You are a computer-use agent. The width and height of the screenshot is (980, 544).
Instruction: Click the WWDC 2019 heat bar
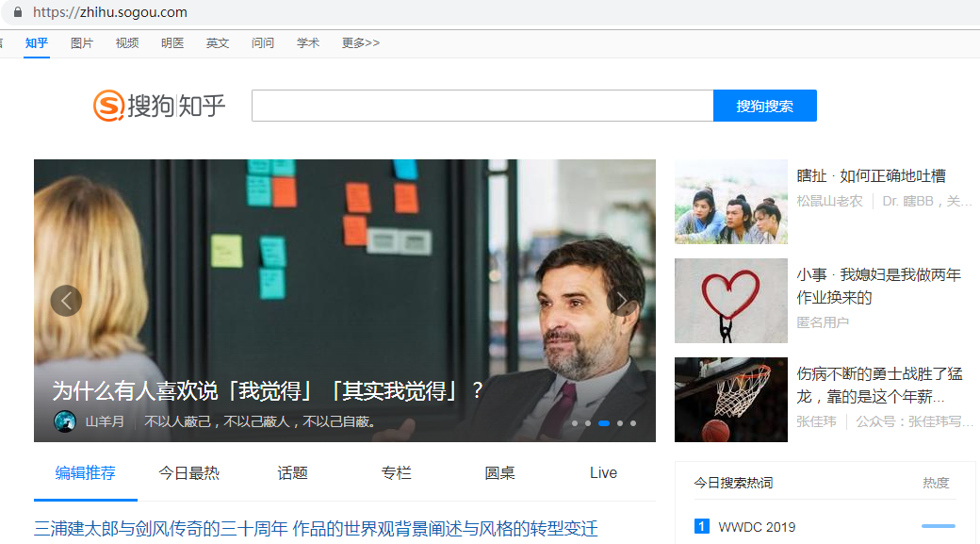939,526
